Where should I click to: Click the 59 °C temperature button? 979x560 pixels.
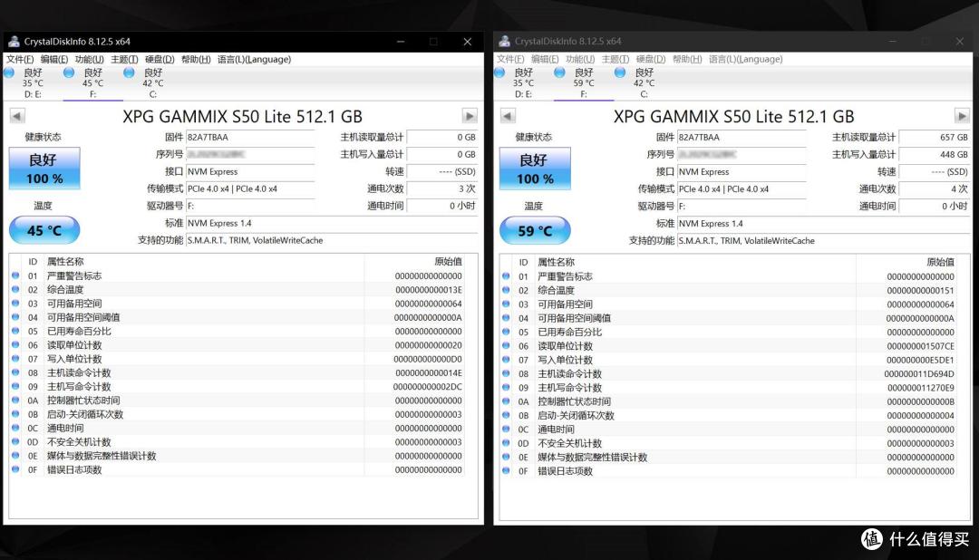click(x=535, y=230)
